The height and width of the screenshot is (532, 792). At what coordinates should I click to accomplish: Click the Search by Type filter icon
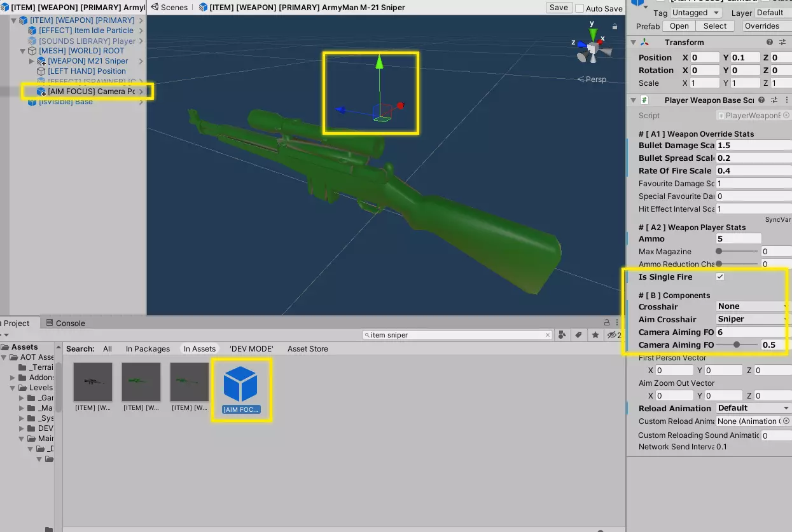(562, 335)
